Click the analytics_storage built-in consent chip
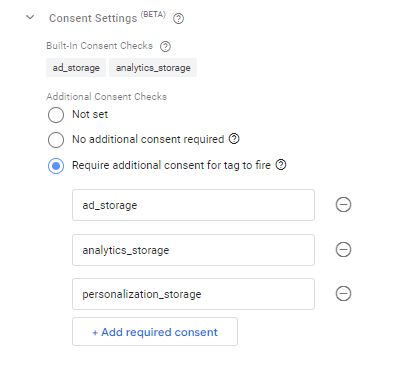This screenshot has height=368, width=412. [x=153, y=68]
